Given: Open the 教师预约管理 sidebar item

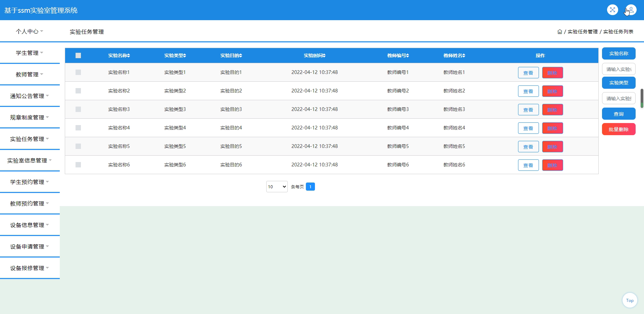Looking at the screenshot, I should coord(30,203).
